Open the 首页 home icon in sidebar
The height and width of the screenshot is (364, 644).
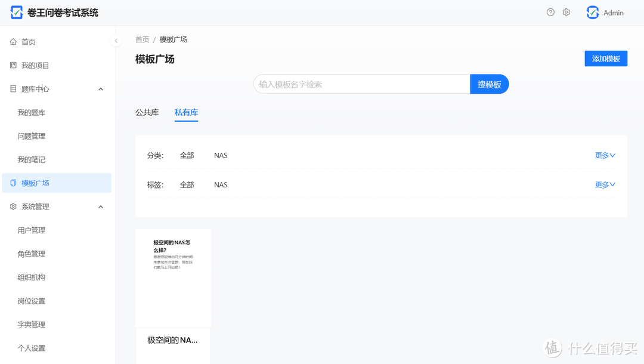coord(13,41)
